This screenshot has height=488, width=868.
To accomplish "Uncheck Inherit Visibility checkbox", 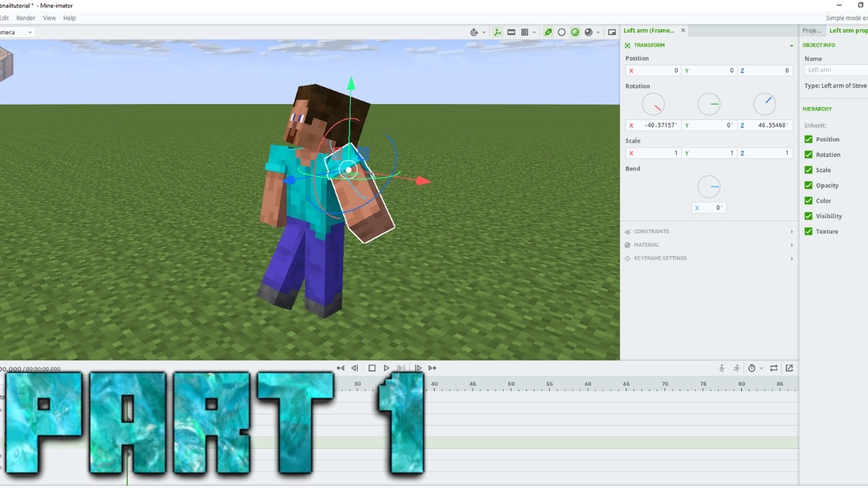I will tap(808, 216).
